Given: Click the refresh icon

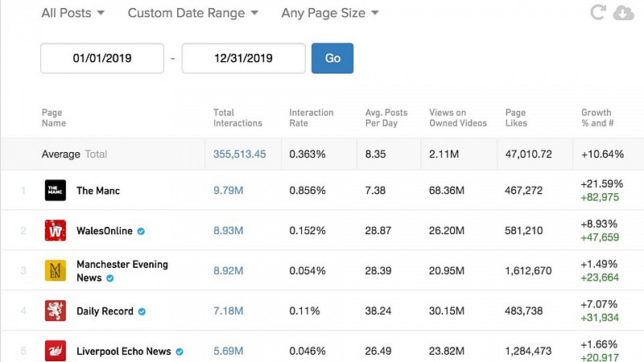Looking at the screenshot, I should 597,12.
